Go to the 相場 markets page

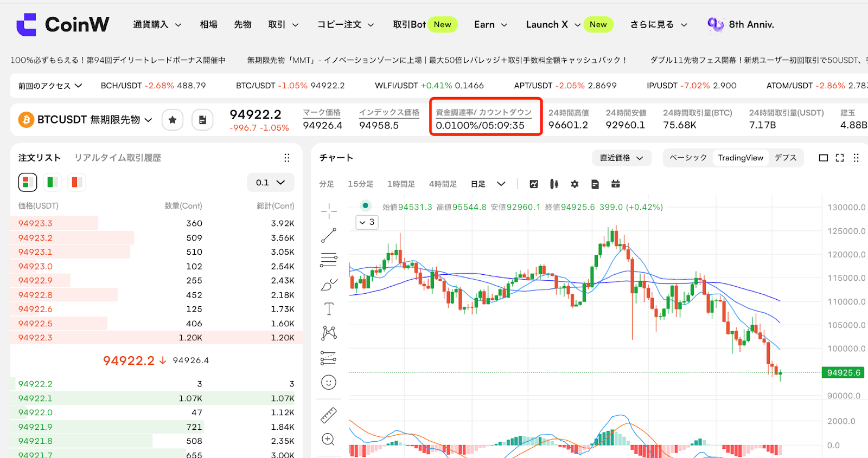(209, 24)
